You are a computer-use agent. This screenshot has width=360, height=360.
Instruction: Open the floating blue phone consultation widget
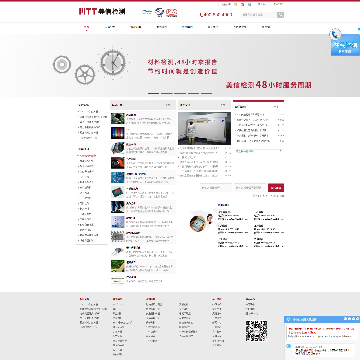345,42
